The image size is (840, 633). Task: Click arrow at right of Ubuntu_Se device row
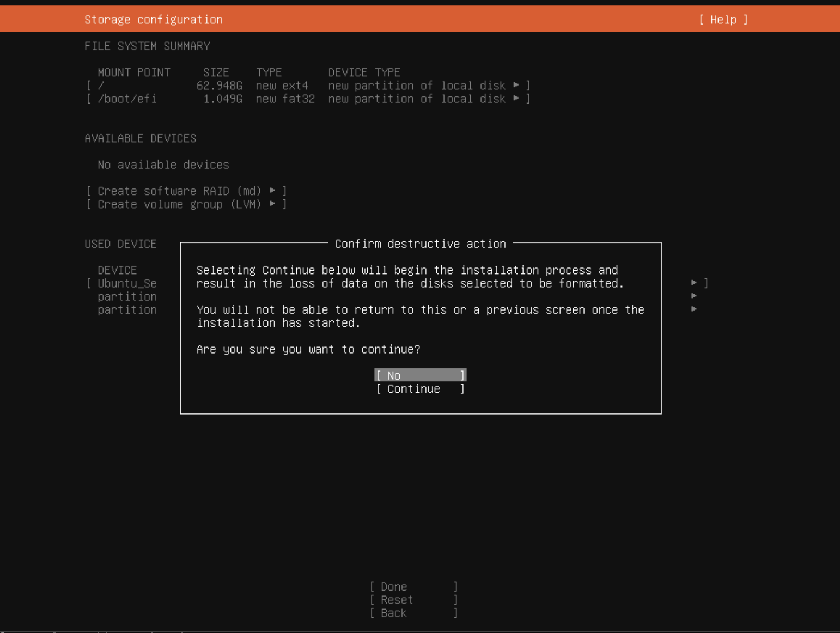[694, 283]
